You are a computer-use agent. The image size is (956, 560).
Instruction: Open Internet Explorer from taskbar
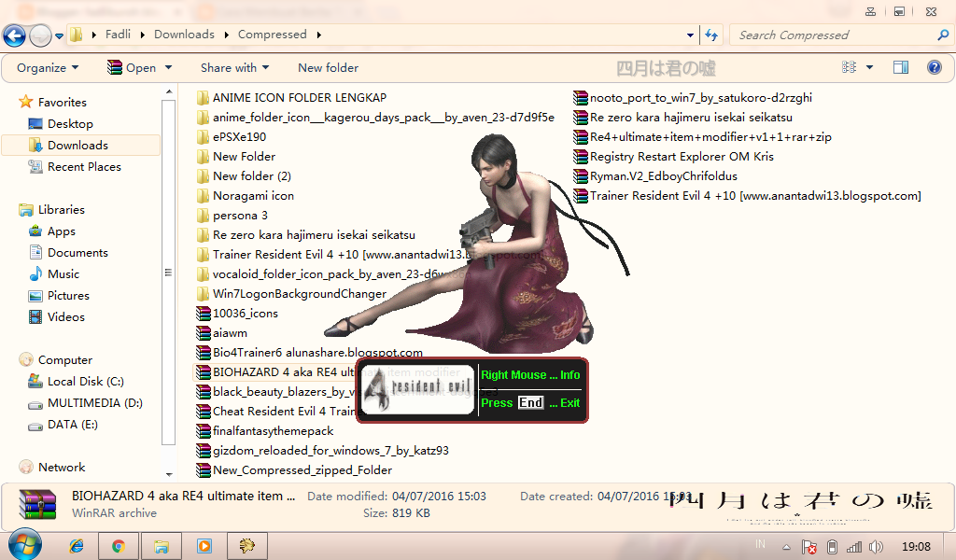[77, 546]
